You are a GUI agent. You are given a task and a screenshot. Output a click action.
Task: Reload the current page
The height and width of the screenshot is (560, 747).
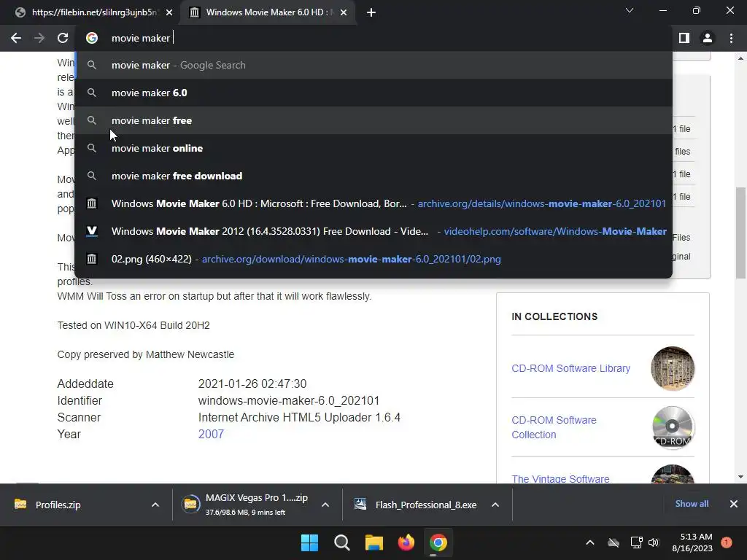[x=63, y=38]
